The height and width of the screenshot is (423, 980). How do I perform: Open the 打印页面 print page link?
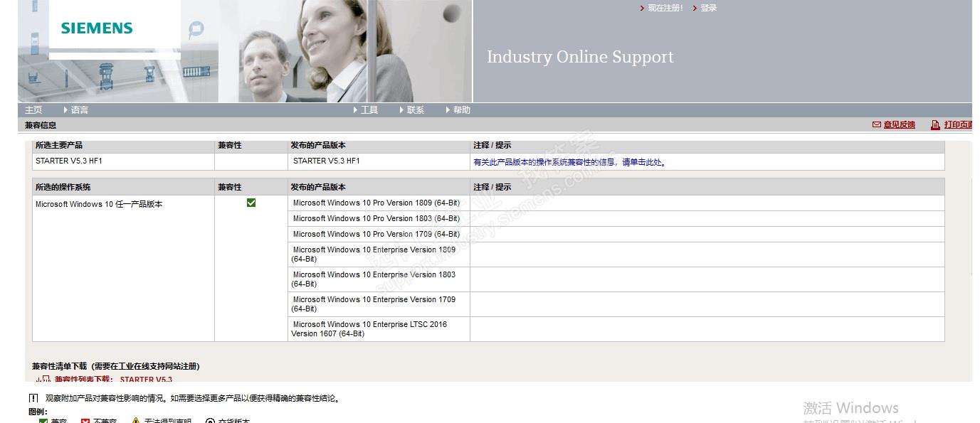point(959,125)
